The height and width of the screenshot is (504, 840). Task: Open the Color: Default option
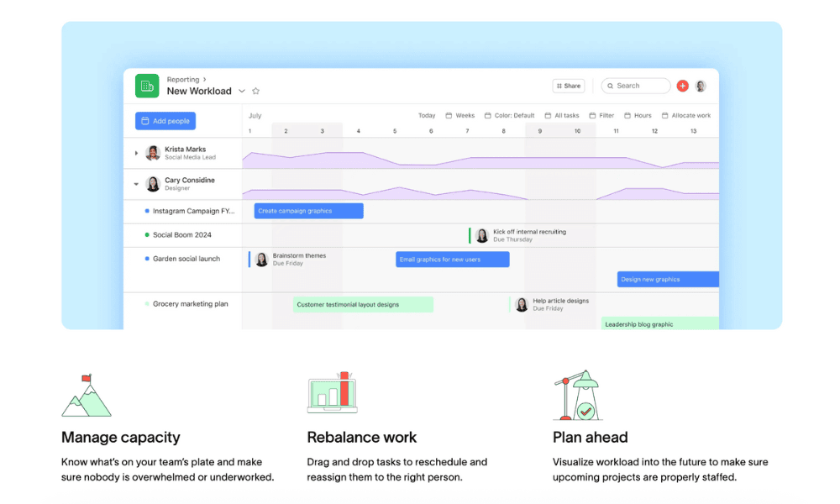click(509, 116)
